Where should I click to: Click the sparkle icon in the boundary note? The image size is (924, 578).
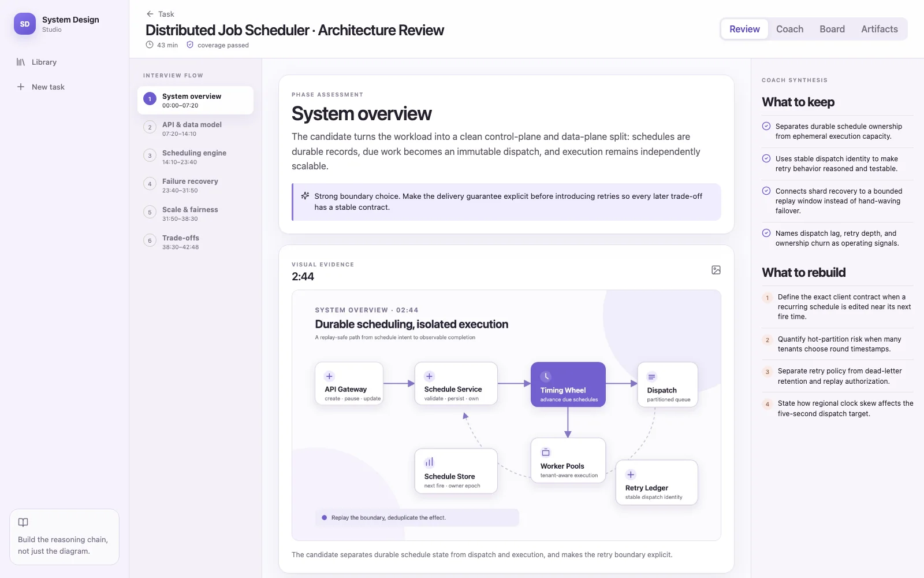pos(305,196)
